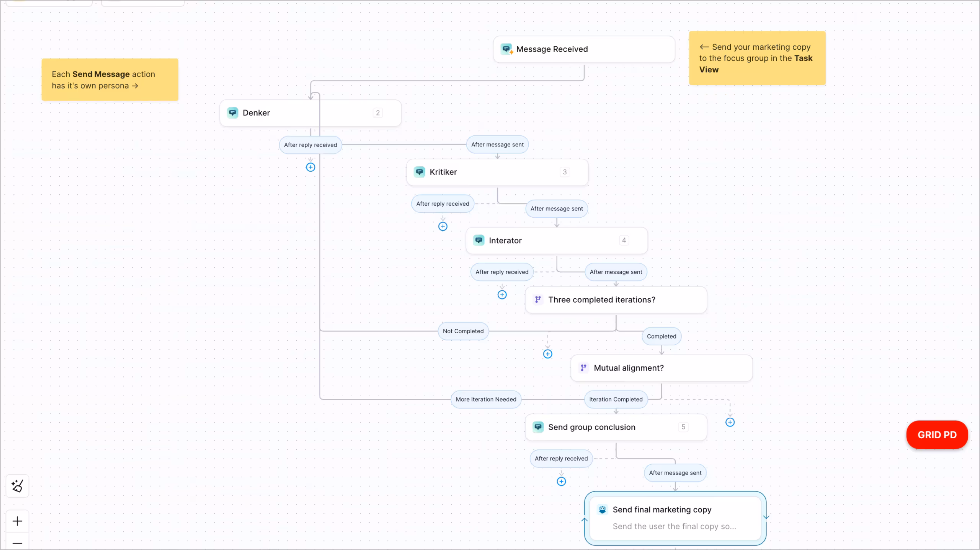980x550 pixels.
Task: Click the magic tidy-up canvas icon
Action: click(17, 486)
